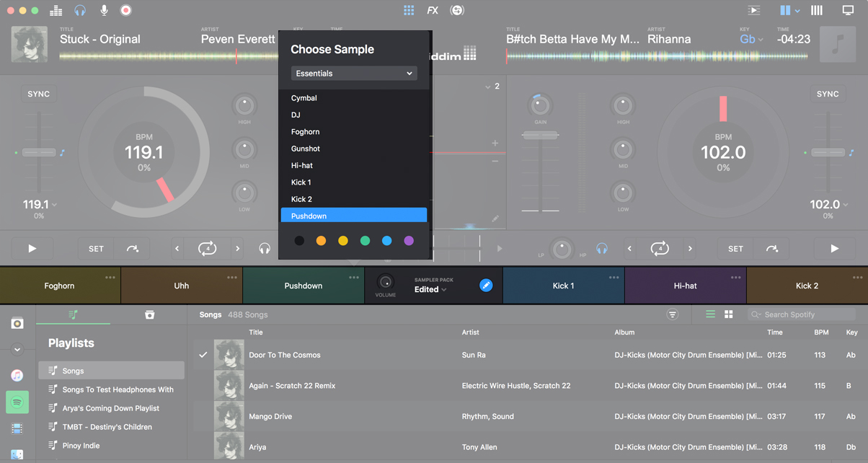
Task: Select Pushdown from the Choose Sample list
Action: coord(353,215)
